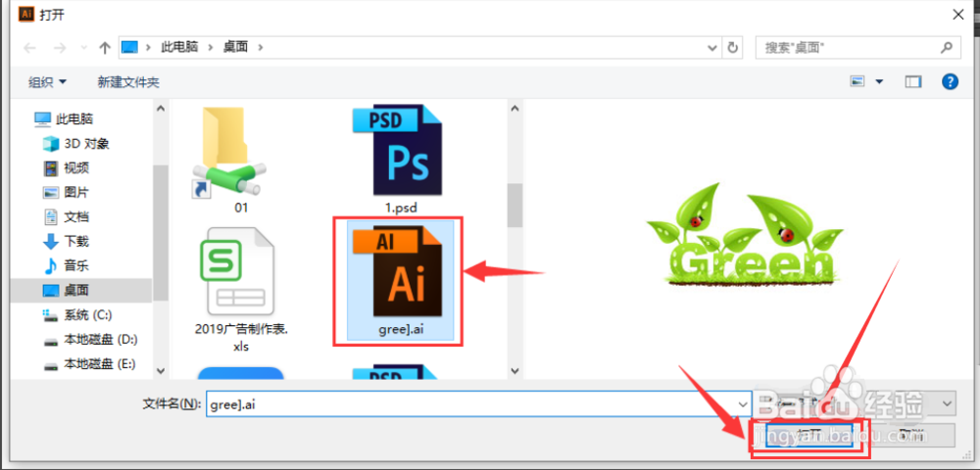Click the 打开 button
The height and width of the screenshot is (470, 980).
(809, 435)
